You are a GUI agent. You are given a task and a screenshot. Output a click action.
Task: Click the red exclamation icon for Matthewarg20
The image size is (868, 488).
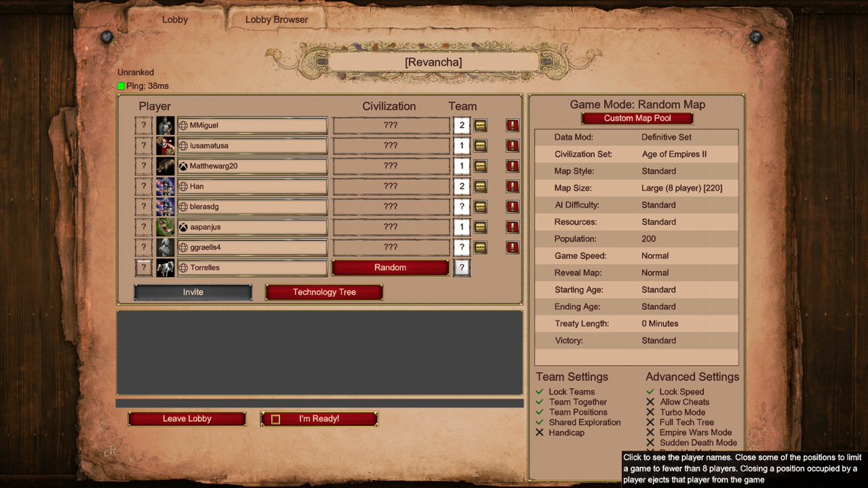512,166
